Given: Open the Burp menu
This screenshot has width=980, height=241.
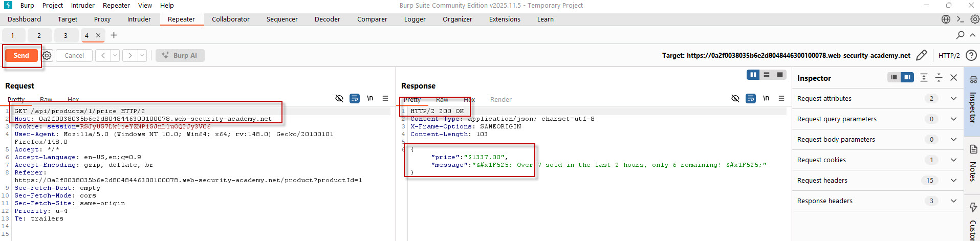Looking at the screenshot, I should pyautogui.click(x=27, y=5).
